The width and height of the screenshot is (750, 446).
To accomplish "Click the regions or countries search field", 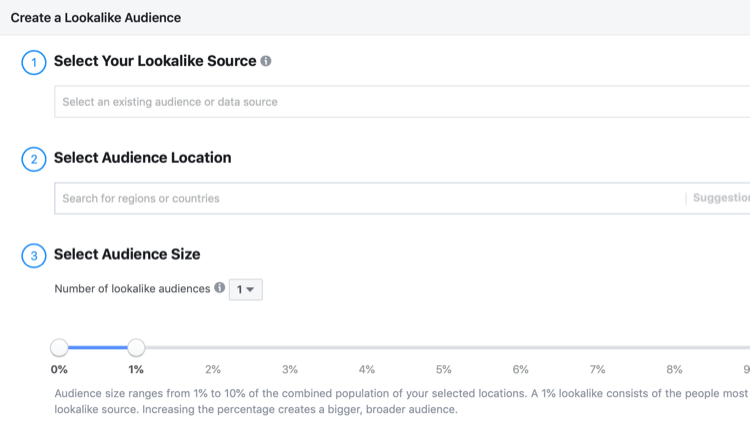I will coord(370,198).
